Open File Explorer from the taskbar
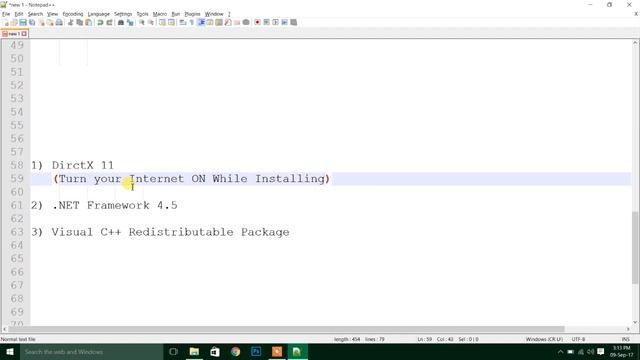 tap(194, 351)
